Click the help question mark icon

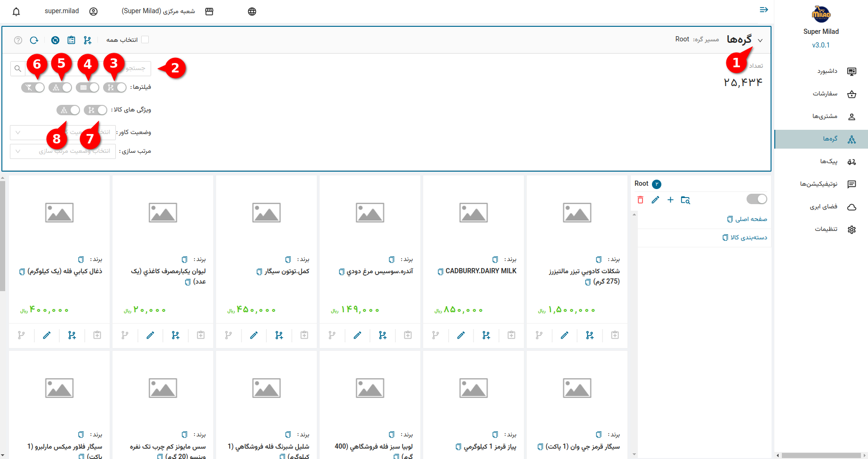(x=18, y=40)
